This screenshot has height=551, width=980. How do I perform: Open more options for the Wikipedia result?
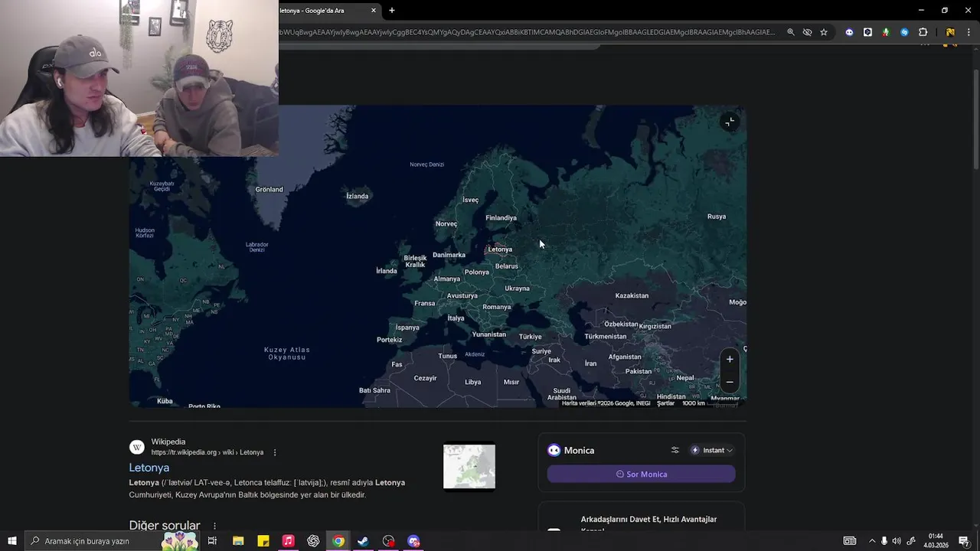[275, 452]
